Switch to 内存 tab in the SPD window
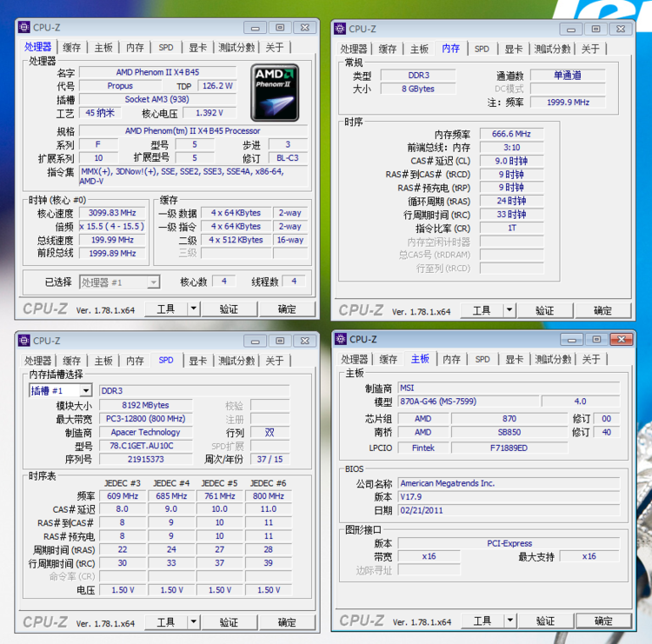 (135, 361)
